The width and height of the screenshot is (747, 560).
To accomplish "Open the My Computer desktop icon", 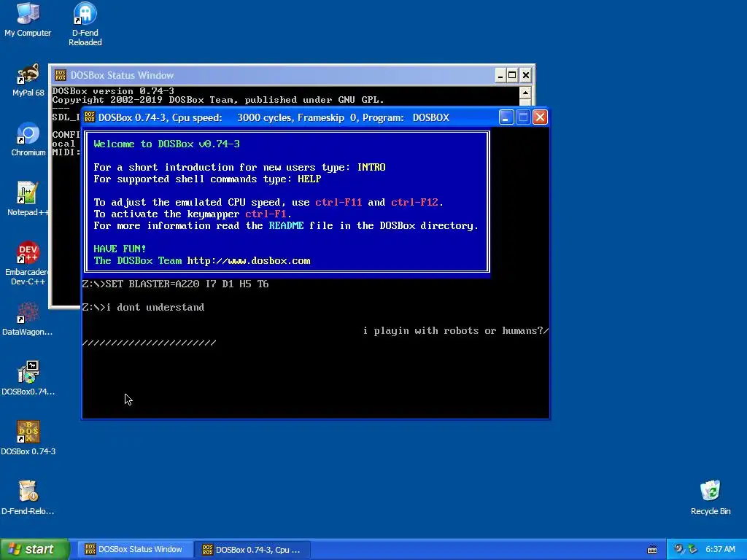I will pos(28,20).
